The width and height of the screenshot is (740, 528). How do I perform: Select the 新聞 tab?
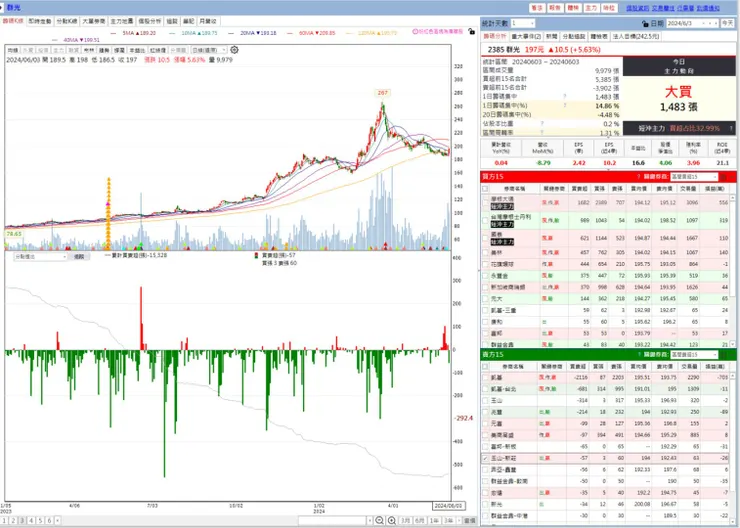tap(551, 36)
